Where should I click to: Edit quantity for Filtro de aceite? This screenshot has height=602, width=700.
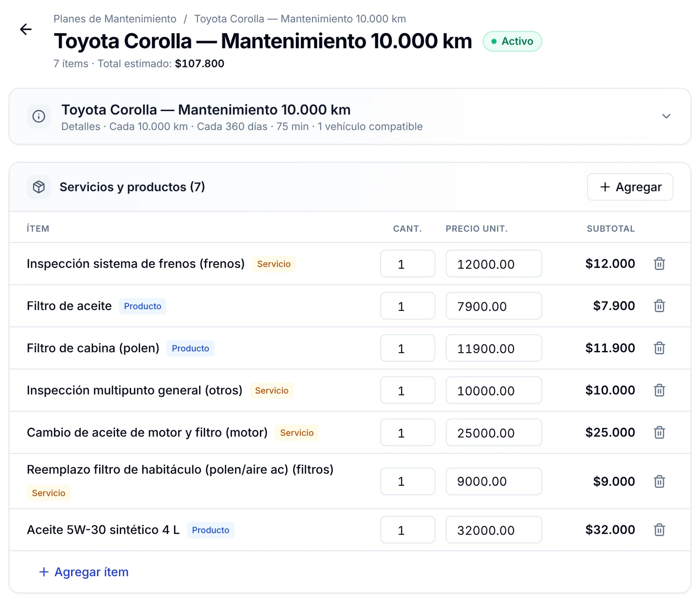click(408, 306)
